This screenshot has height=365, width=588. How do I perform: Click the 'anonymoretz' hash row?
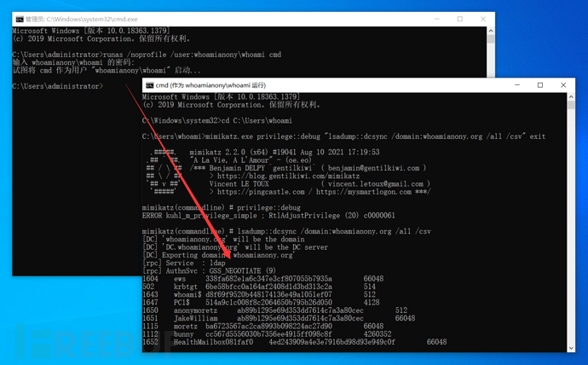[x=275, y=310]
